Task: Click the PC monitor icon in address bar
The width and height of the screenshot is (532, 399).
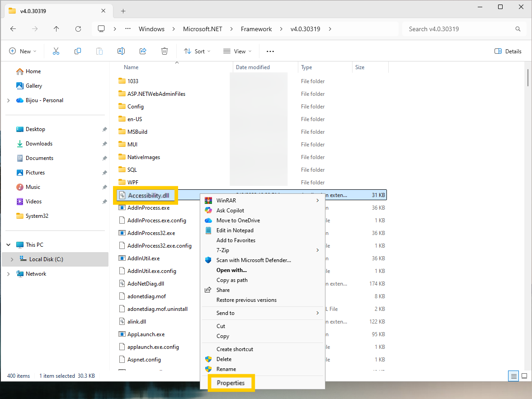Action: [101, 29]
